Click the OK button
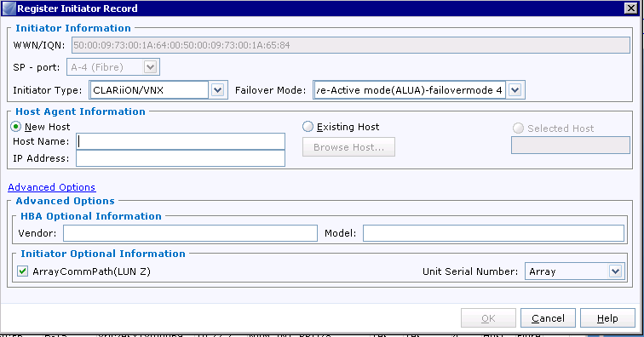644x337 pixels. tap(488, 318)
